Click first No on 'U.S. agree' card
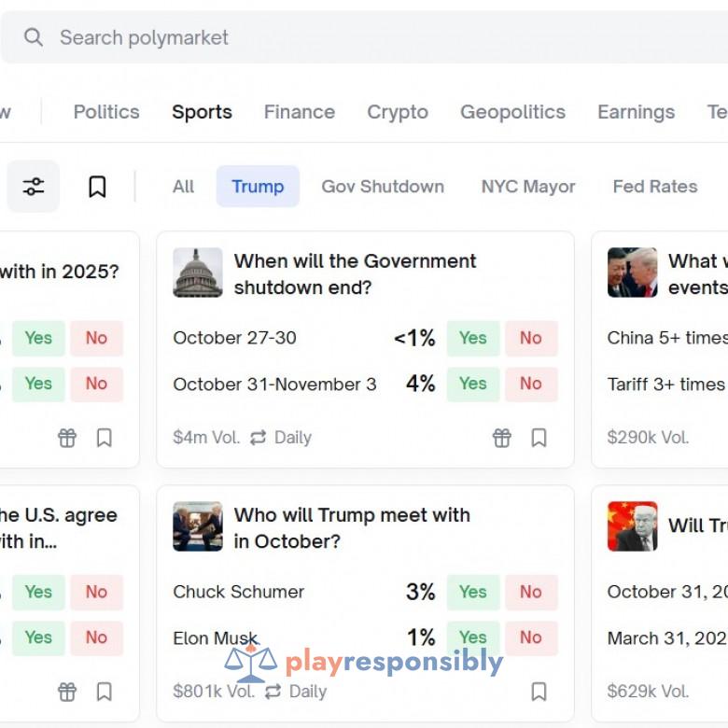Image resolution: width=728 pixels, height=728 pixels. [x=96, y=592]
